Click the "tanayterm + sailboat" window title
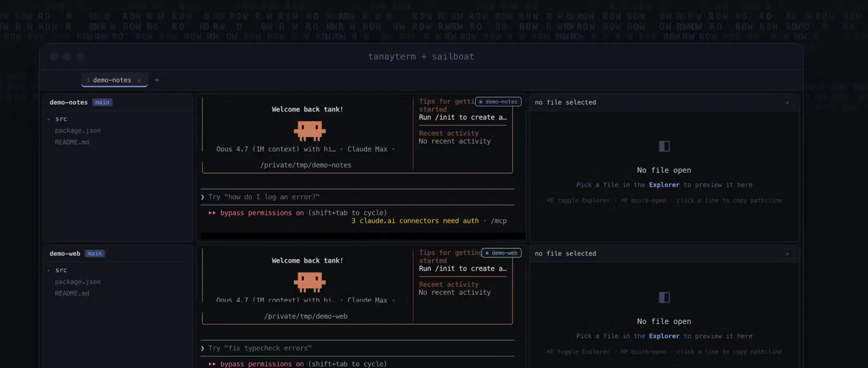868x368 pixels. (421, 57)
